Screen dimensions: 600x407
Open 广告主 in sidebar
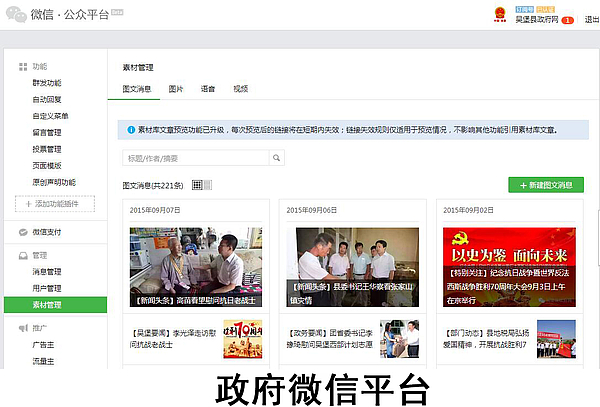pos(43,345)
